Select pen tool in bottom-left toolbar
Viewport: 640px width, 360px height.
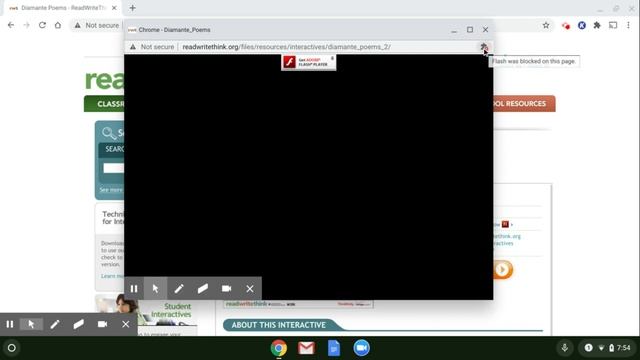coord(55,324)
